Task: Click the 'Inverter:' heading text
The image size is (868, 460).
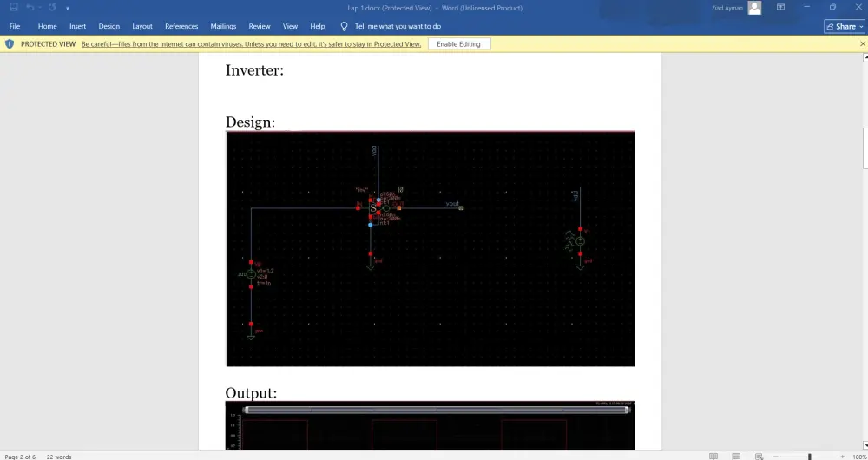Action: tap(254, 70)
